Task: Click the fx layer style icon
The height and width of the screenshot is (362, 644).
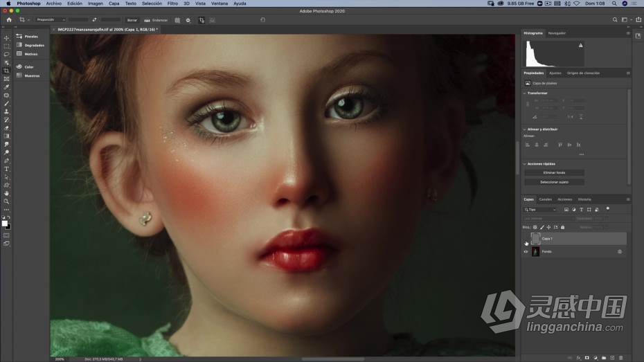Action: point(579,358)
